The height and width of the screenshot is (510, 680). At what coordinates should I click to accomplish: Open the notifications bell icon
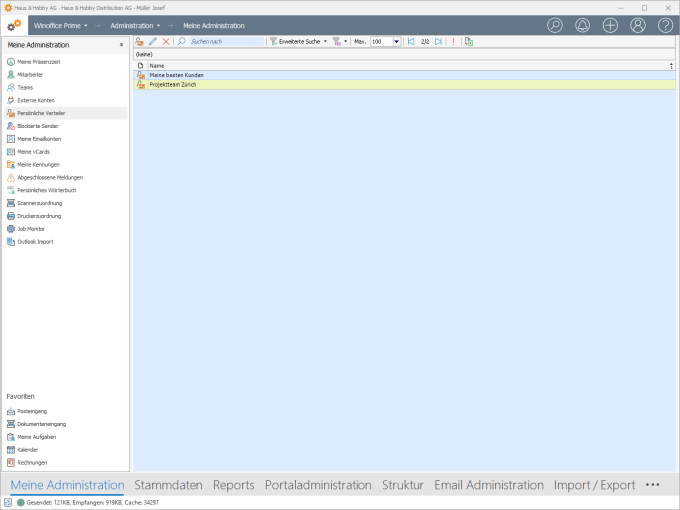click(x=583, y=25)
